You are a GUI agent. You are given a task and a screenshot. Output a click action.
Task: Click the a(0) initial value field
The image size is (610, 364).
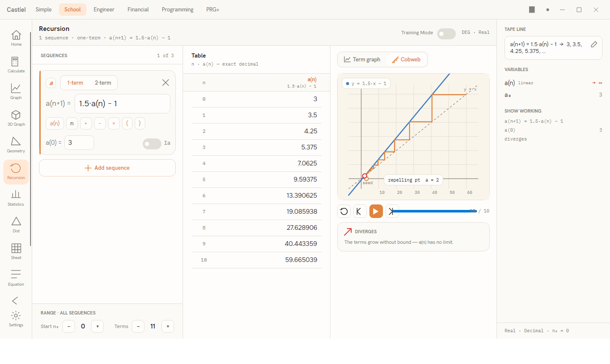79,143
